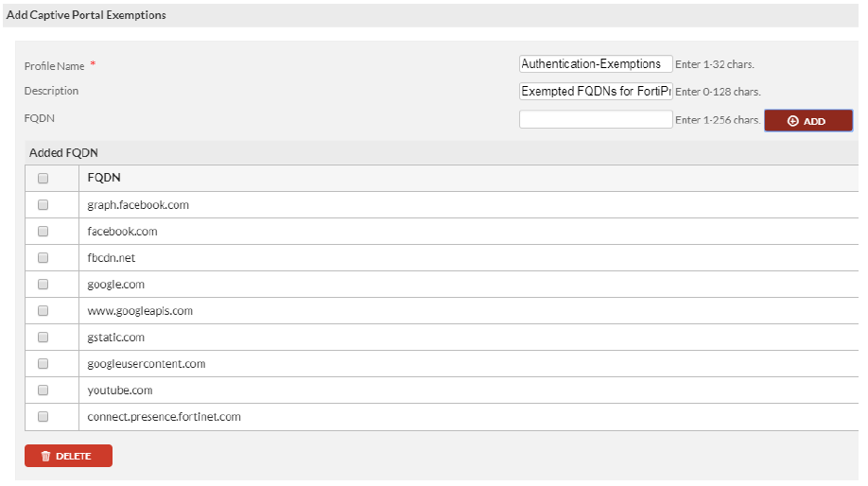
Task: Check the graph.facebook.com row checkbox
Action: pos(43,204)
